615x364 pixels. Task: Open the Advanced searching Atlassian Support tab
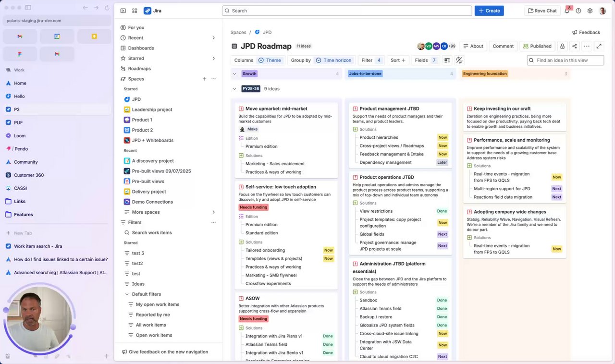pos(57,273)
